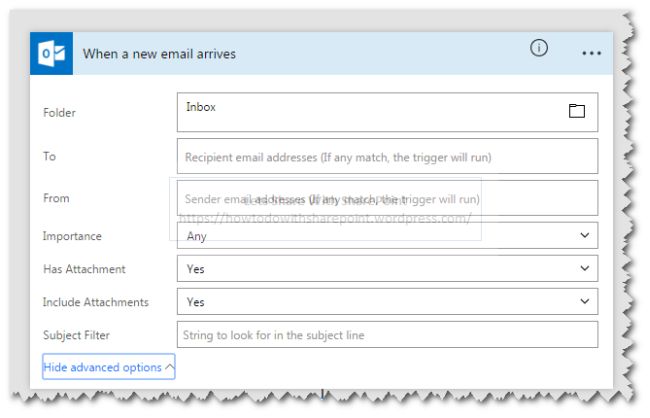Select the 'When a new email arrives' header title
Screen dimensions: 650x418
159,54
